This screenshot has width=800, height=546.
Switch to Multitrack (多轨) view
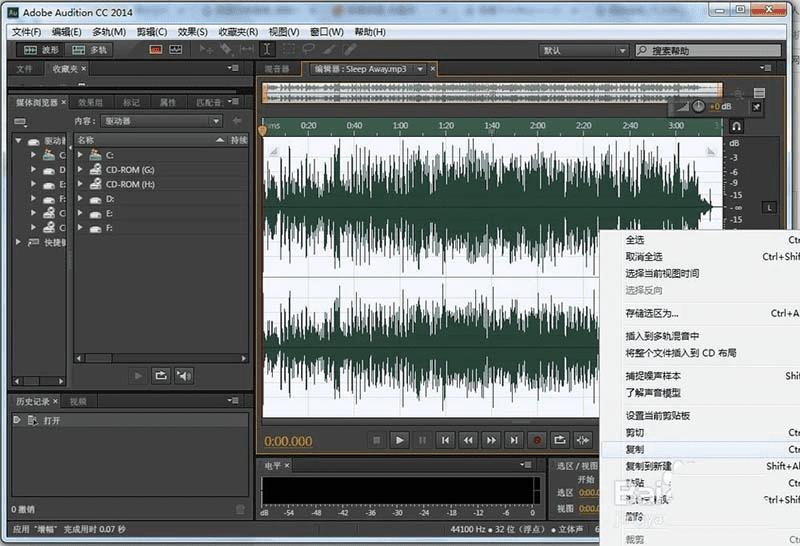click(91, 49)
